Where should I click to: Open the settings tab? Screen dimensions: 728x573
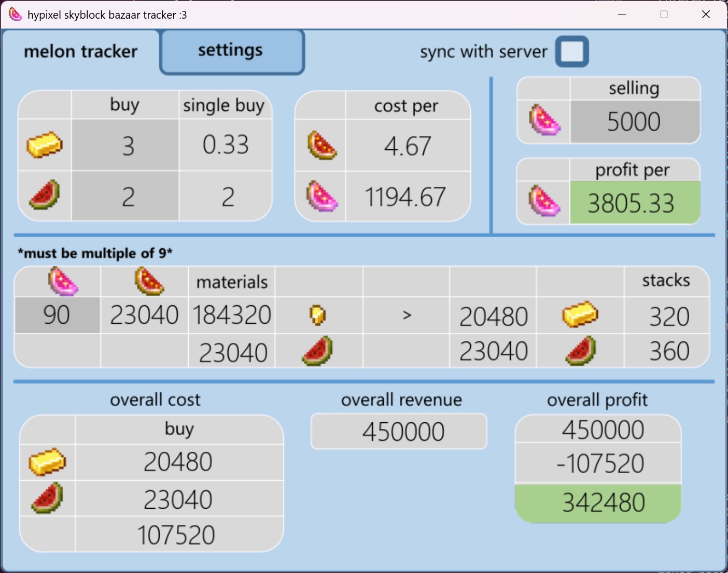pos(232,51)
